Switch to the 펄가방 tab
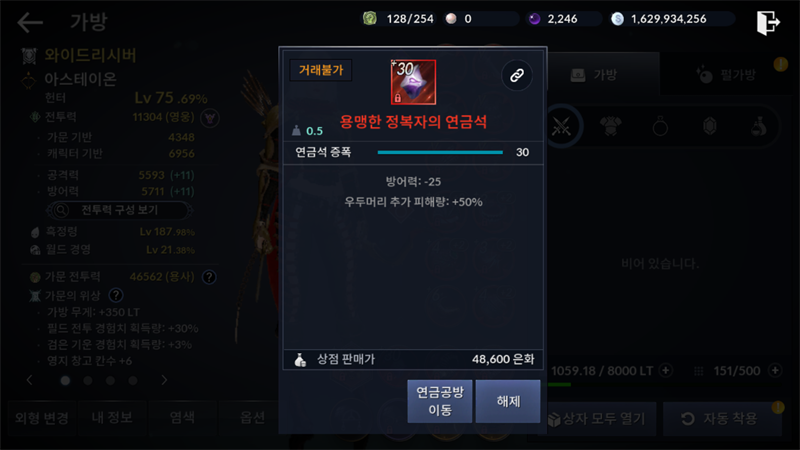Viewport: 800px width, 450px height. coord(729,74)
